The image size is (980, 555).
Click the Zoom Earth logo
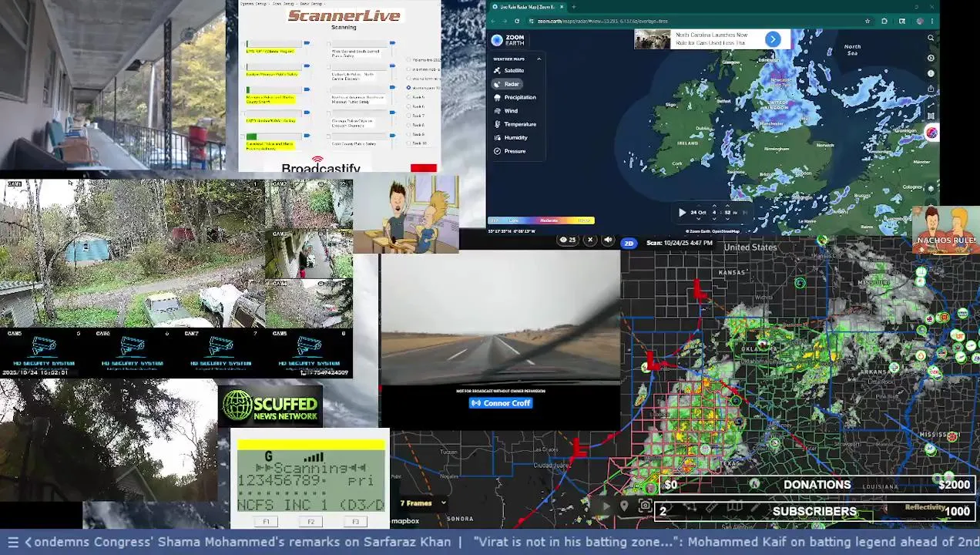click(x=508, y=40)
